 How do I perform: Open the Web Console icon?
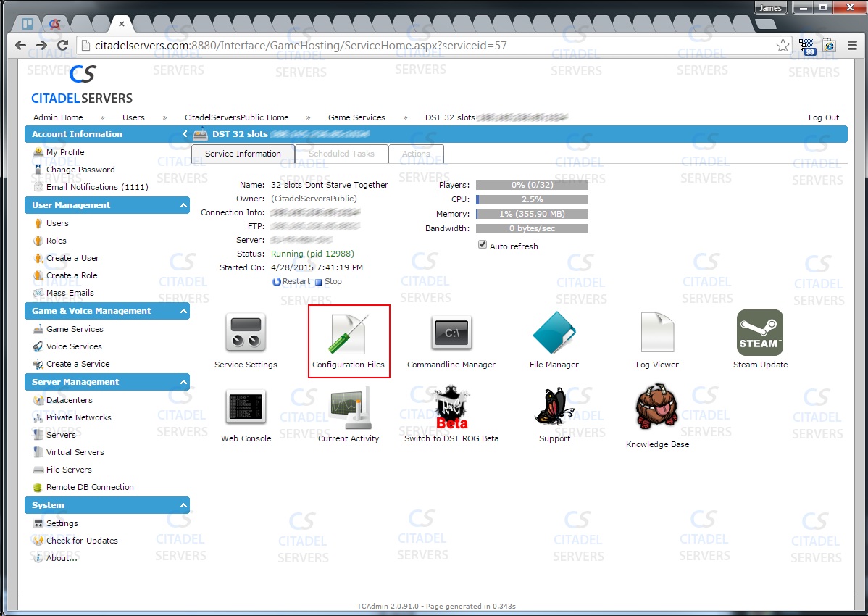[x=246, y=408]
